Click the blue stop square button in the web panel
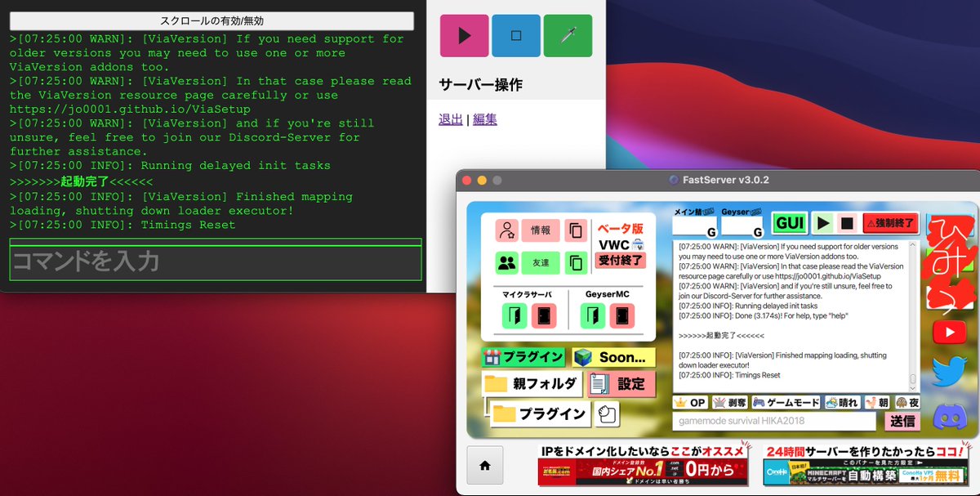The image size is (980, 496). tap(516, 35)
